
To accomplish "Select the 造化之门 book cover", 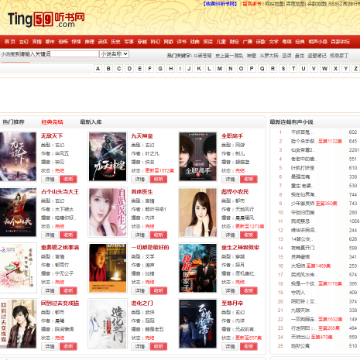I will pos(108,324).
